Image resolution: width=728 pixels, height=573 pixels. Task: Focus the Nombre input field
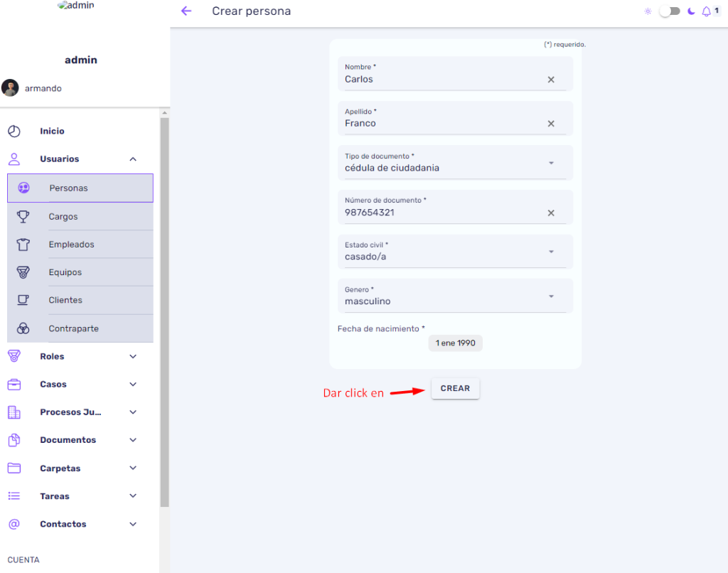tap(455, 74)
